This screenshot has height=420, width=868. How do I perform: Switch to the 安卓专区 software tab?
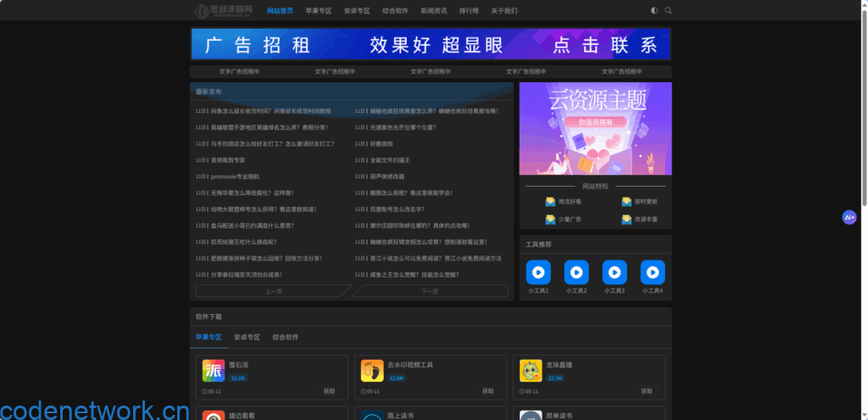click(248, 337)
